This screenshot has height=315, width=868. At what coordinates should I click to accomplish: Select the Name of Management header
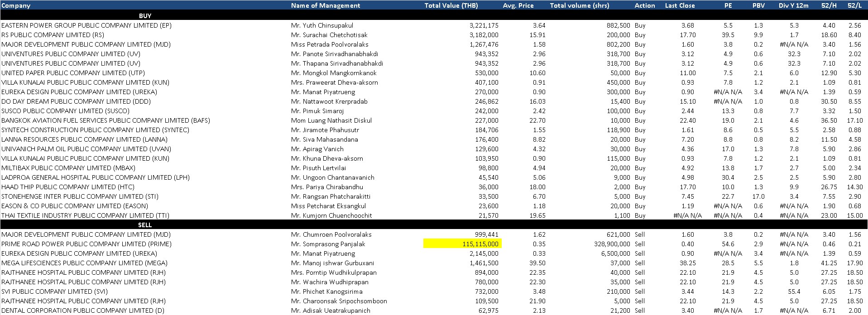tap(326, 5)
